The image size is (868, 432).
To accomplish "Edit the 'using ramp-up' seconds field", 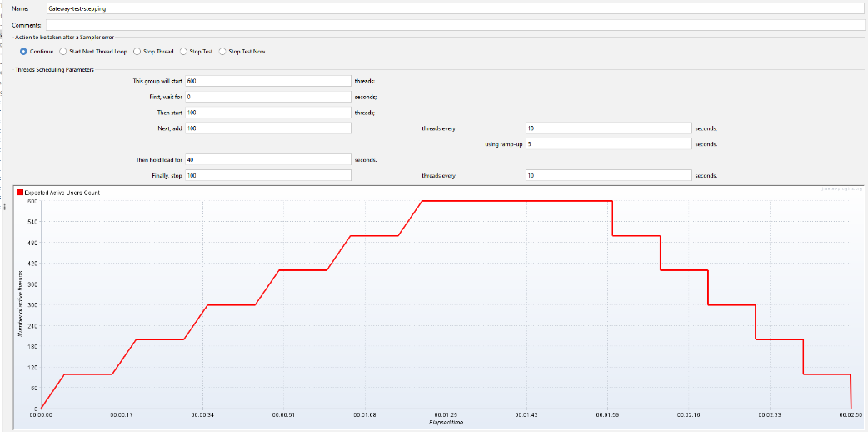I will 608,143.
